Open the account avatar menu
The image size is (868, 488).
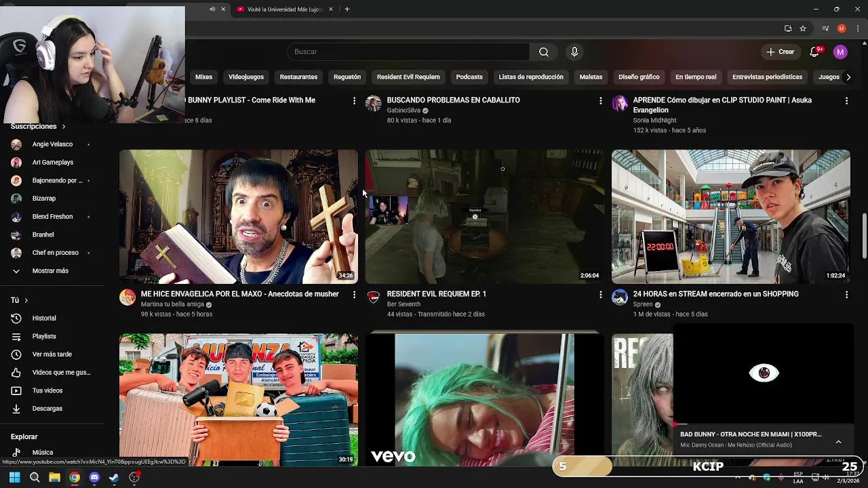(840, 52)
